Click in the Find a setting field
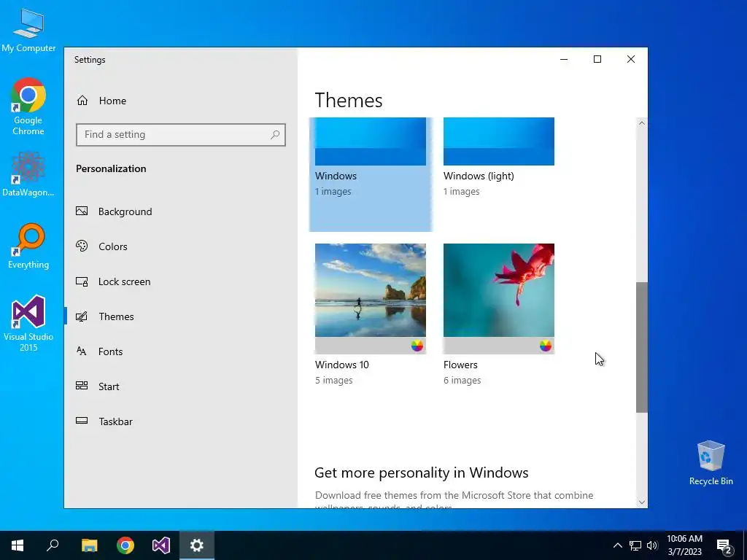The image size is (747, 560). point(181,135)
